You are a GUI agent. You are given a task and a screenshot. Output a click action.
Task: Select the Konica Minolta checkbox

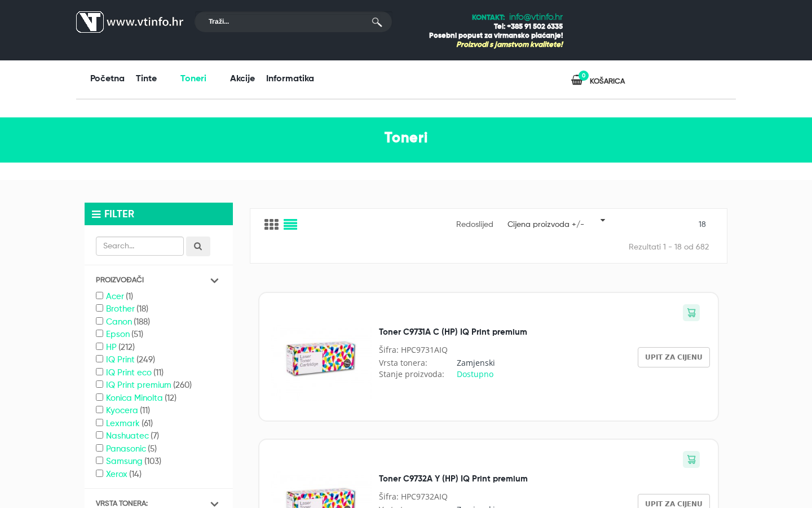[99, 397]
